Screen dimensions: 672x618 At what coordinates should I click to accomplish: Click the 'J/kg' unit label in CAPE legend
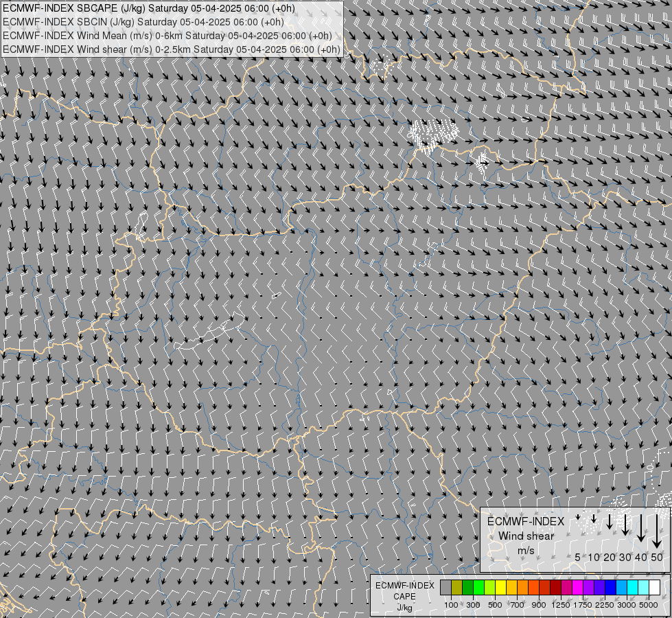[404, 608]
